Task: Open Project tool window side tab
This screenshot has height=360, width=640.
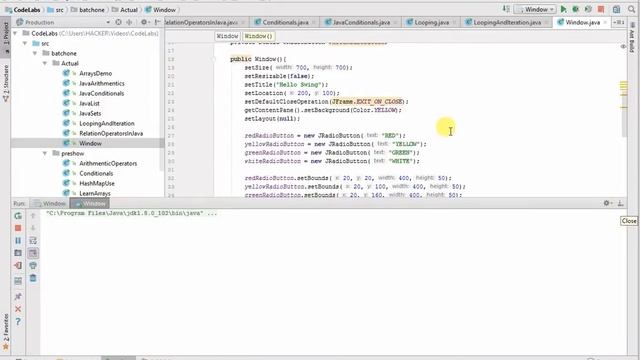Action: tap(6, 36)
